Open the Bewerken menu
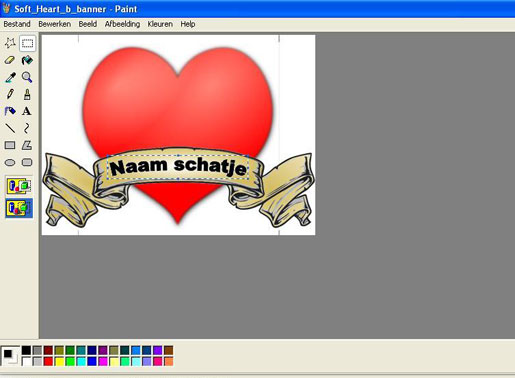The width and height of the screenshot is (515, 378). pyautogui.click(x=54, y=24)
